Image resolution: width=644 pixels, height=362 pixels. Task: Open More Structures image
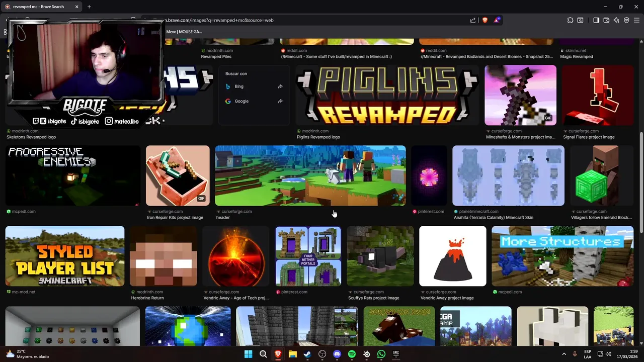coord(562,256)
